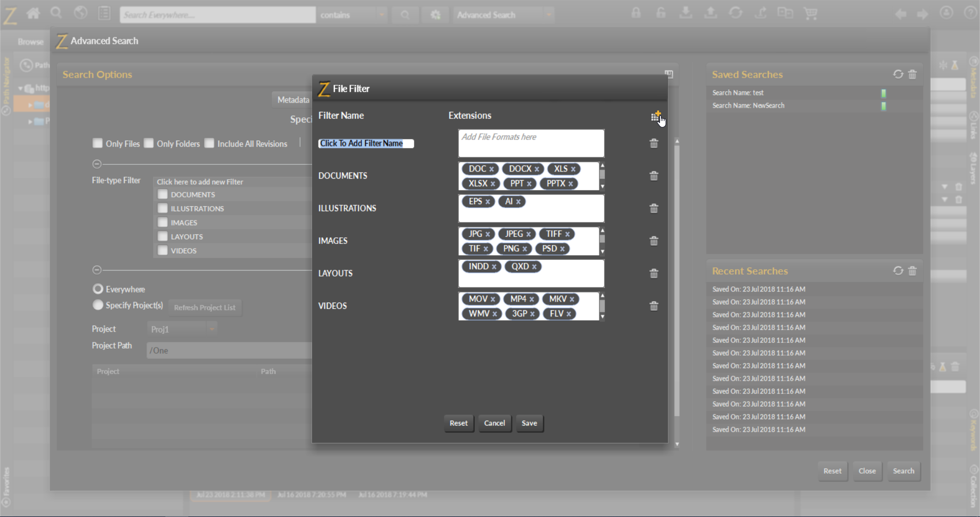
Task: Open the shopping cart icon
Action: (811, 13)
